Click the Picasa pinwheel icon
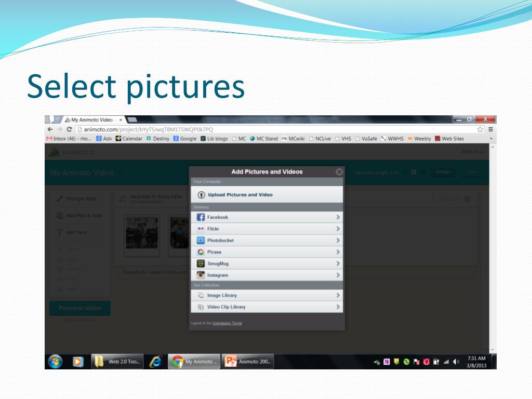The height and width of the screenshot is (399, 532). [201, 252]
